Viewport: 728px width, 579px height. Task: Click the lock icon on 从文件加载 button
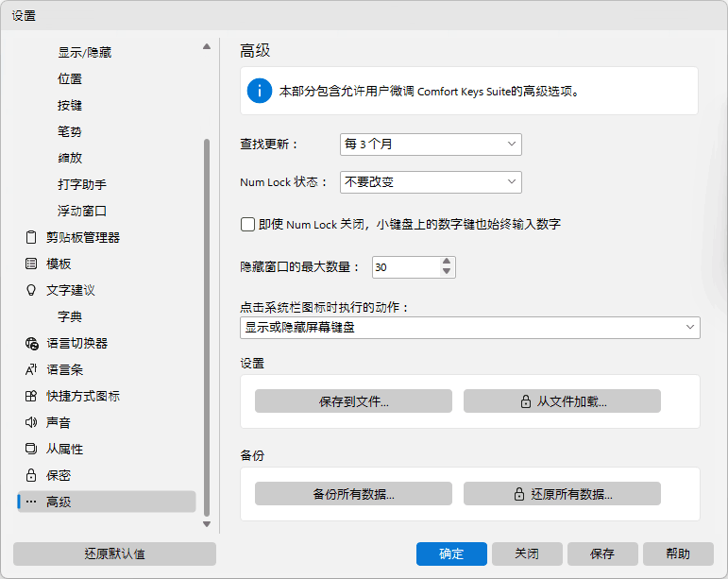(x=526, y=401)
